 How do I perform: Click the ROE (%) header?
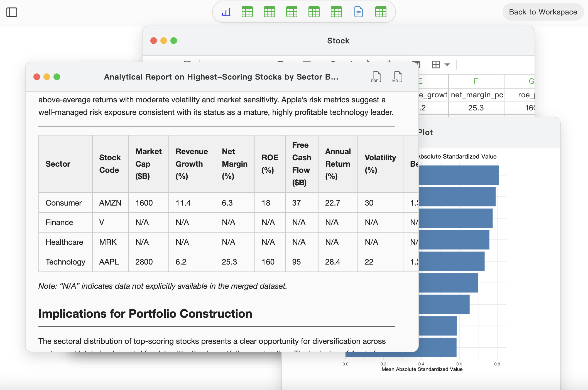tap(270, 164)
